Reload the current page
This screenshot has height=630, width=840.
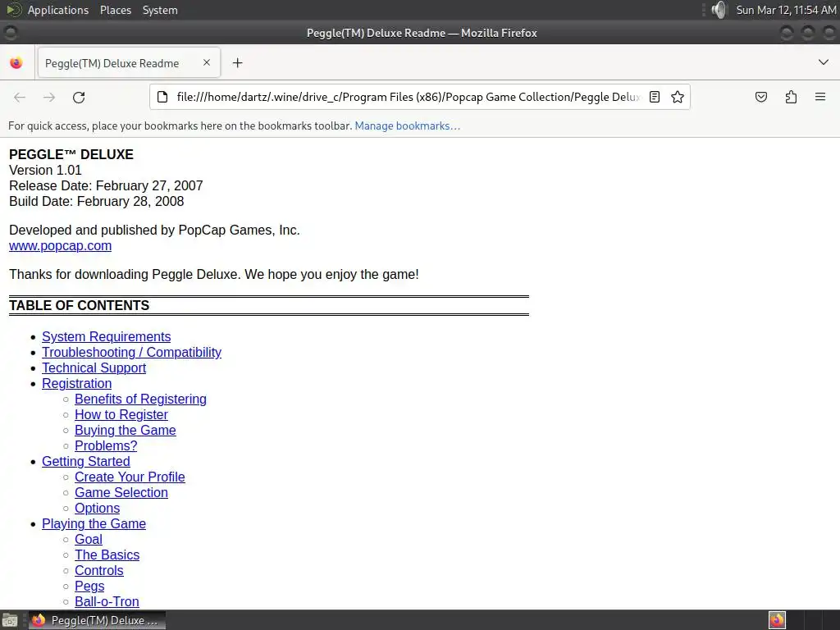(79, 97)
